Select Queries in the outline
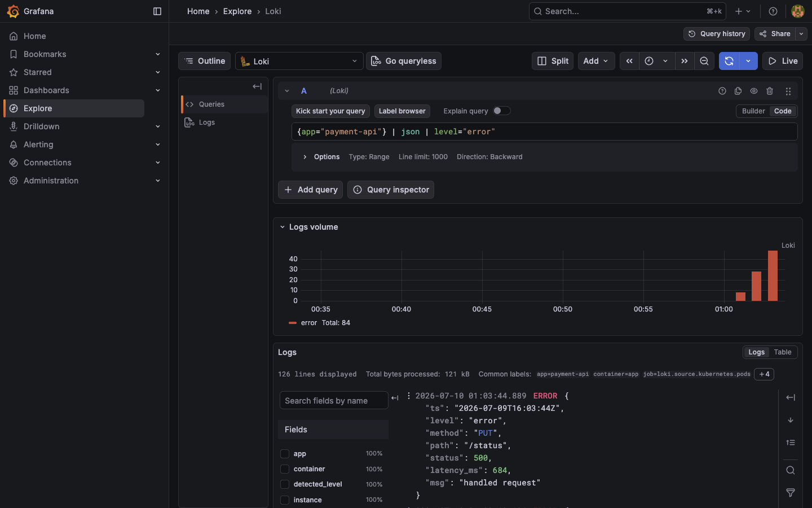This screenshot has width=812, height=508. point(224,104)
